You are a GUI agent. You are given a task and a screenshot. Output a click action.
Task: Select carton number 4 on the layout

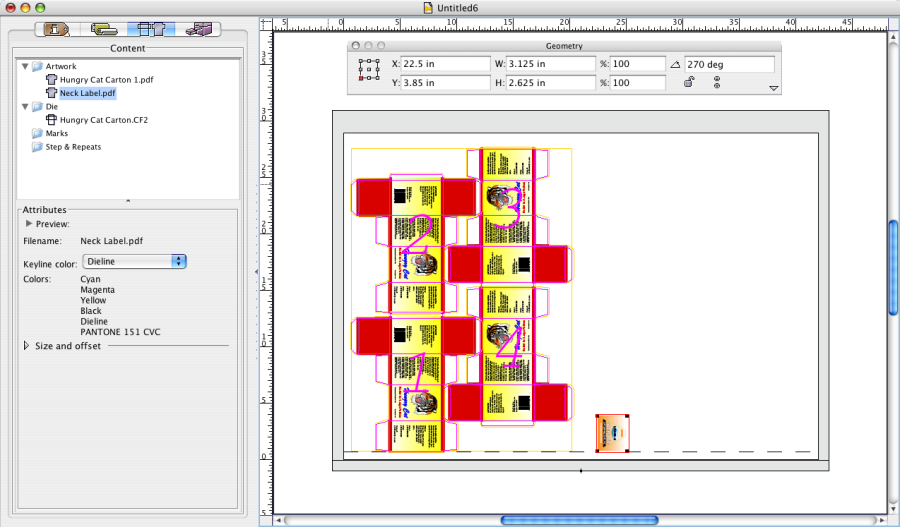508,356
